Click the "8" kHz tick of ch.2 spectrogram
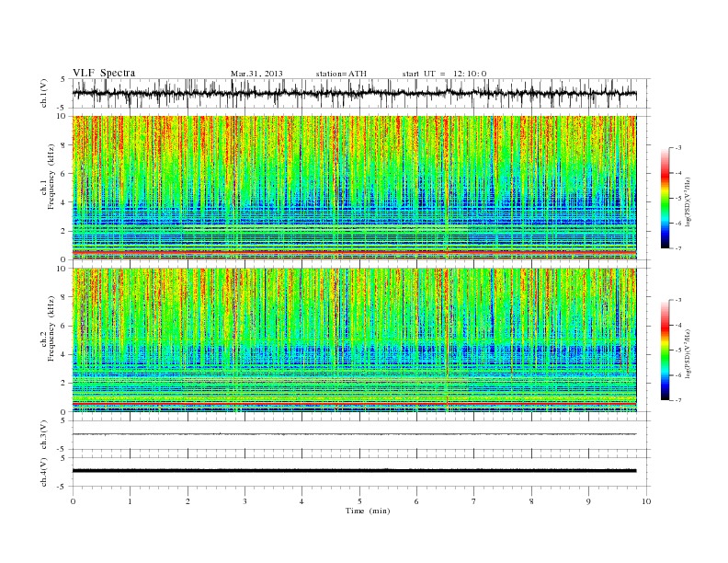This screenshot has height=563, width=728. (64, 297)
